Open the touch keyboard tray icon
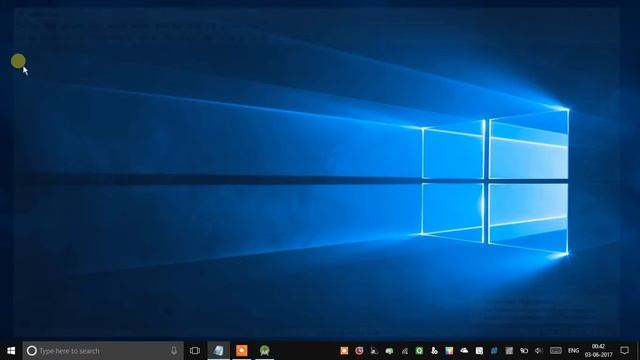Screen dimensions: 640x360 [556, 351]
